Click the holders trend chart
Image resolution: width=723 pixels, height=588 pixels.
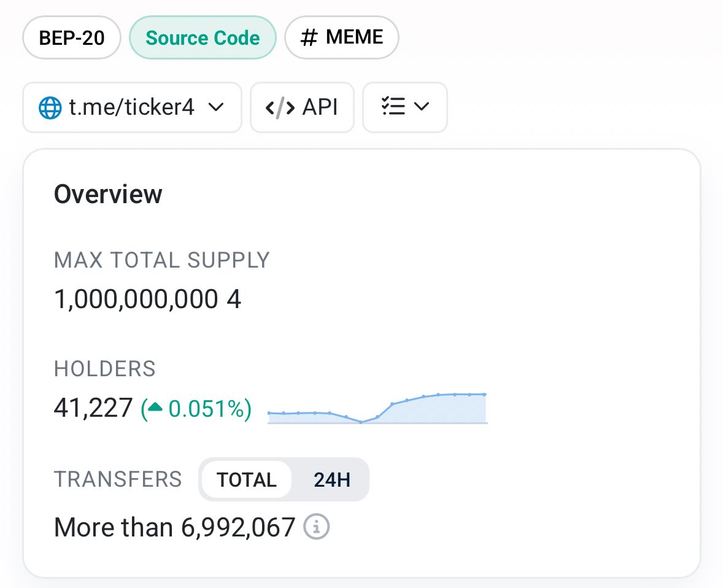377,408
